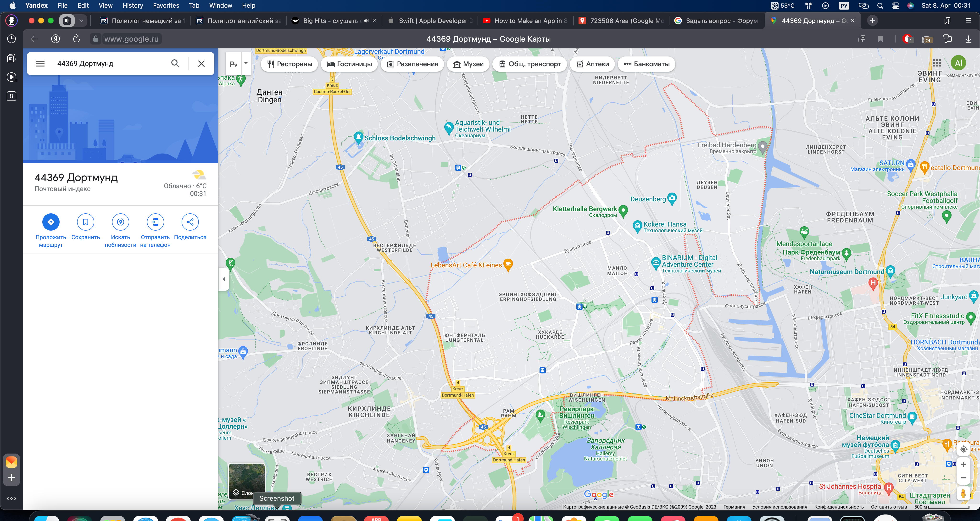Expand dropdown chevron next to speaker button
980x521 pixels.
(x=81, y=21)
